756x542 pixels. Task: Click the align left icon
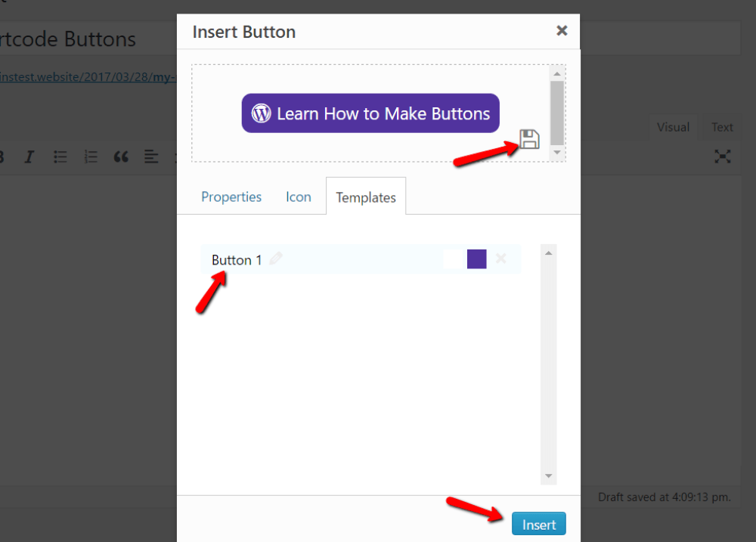coord(151,156)
